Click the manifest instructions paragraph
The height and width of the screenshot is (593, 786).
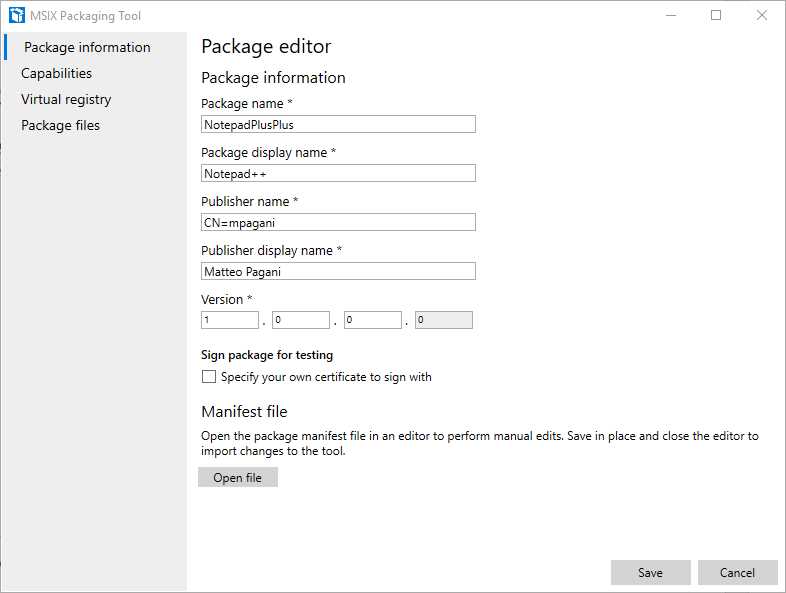pos(480,443)
